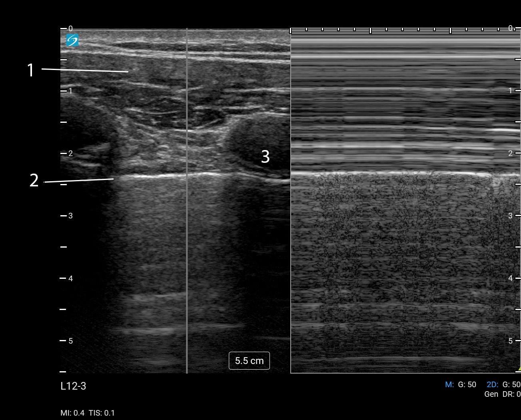521x420 pixels.
Task: Click the 3 cm mark on left depth scale
Action: [x=70, y=216]
